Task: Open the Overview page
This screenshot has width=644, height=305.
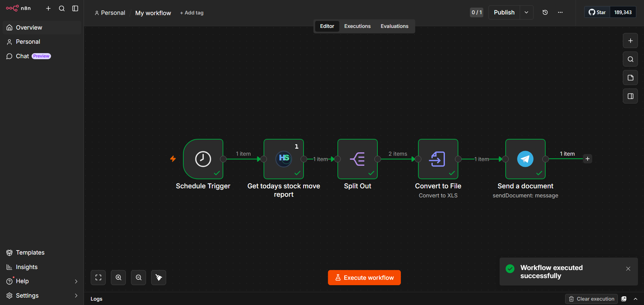Action: point(42,28)
